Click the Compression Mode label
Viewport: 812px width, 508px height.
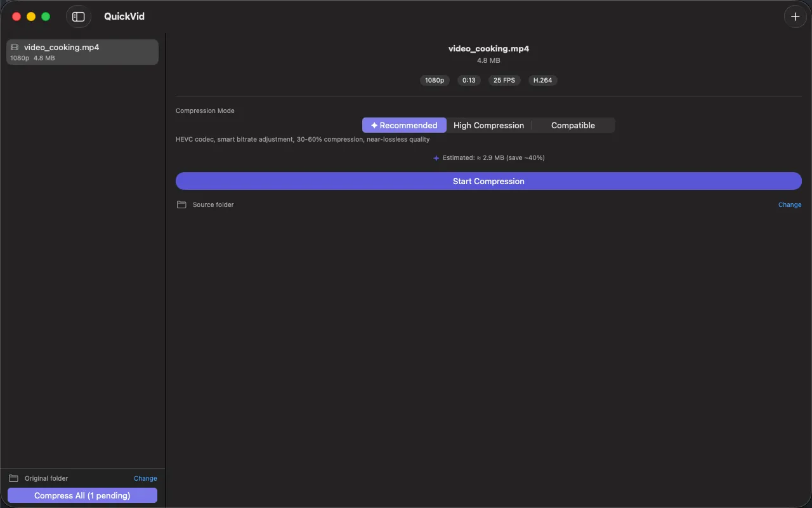click(205, 110)
